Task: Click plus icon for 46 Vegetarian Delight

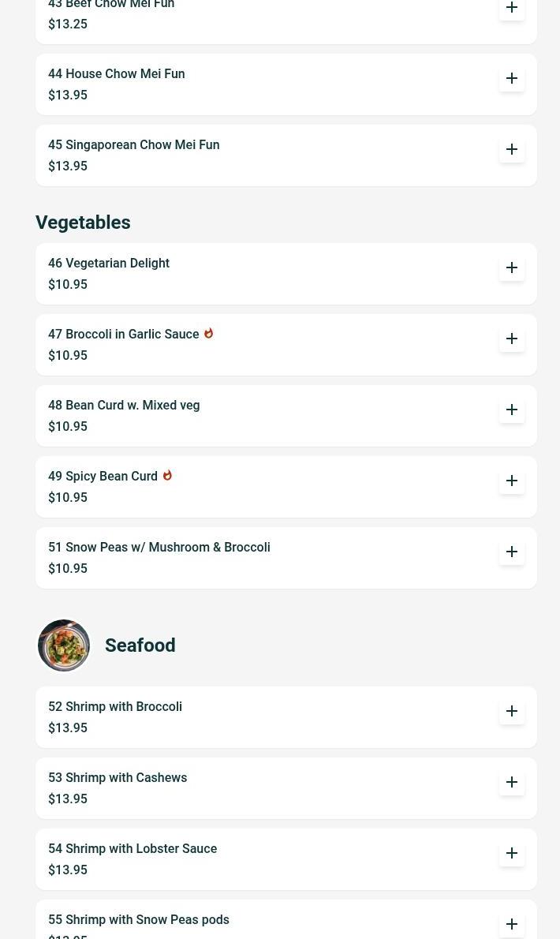Action: [x=512, y=267]
